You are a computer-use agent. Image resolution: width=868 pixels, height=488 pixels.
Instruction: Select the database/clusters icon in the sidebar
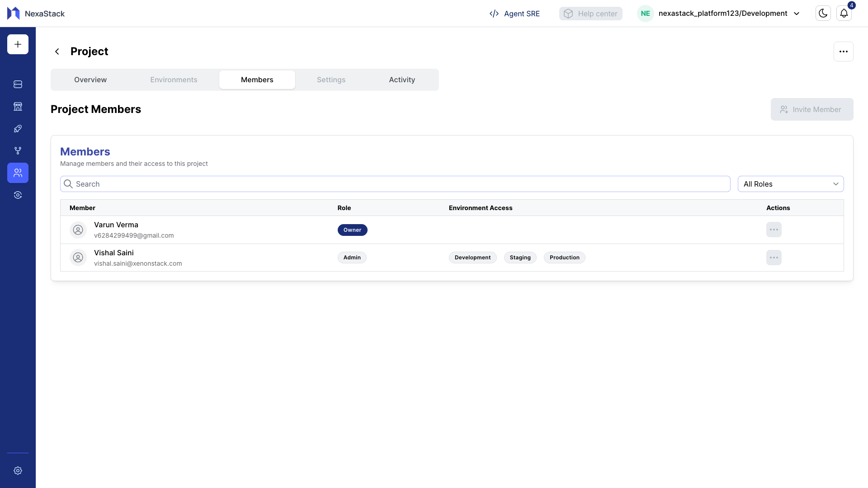coord(18,84)
